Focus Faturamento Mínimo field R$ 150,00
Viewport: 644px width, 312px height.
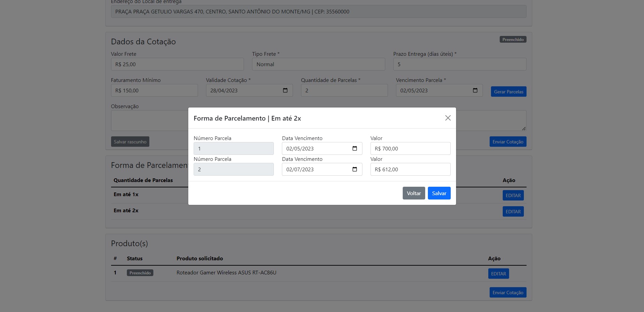tap(154, 90)
